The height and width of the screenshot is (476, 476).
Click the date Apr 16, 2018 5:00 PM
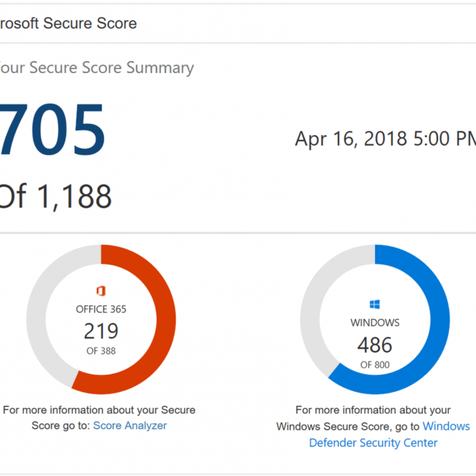386,139
